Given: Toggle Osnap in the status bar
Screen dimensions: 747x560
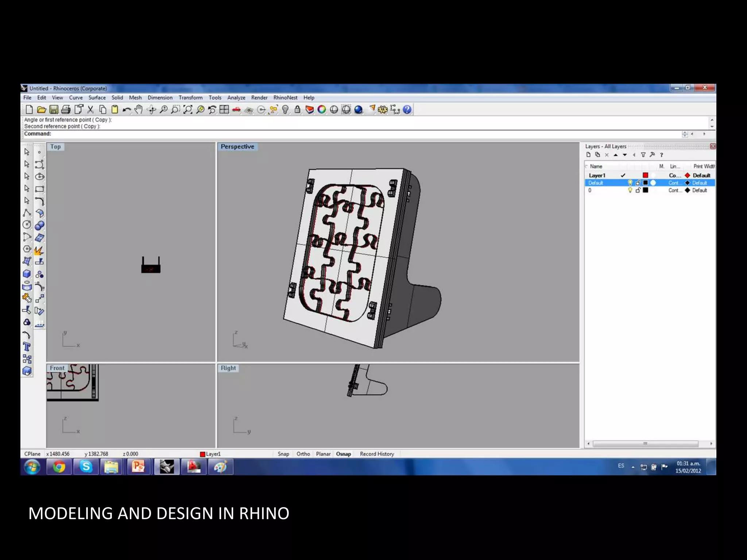Looking at the screenshot, I should pos(344,454).
